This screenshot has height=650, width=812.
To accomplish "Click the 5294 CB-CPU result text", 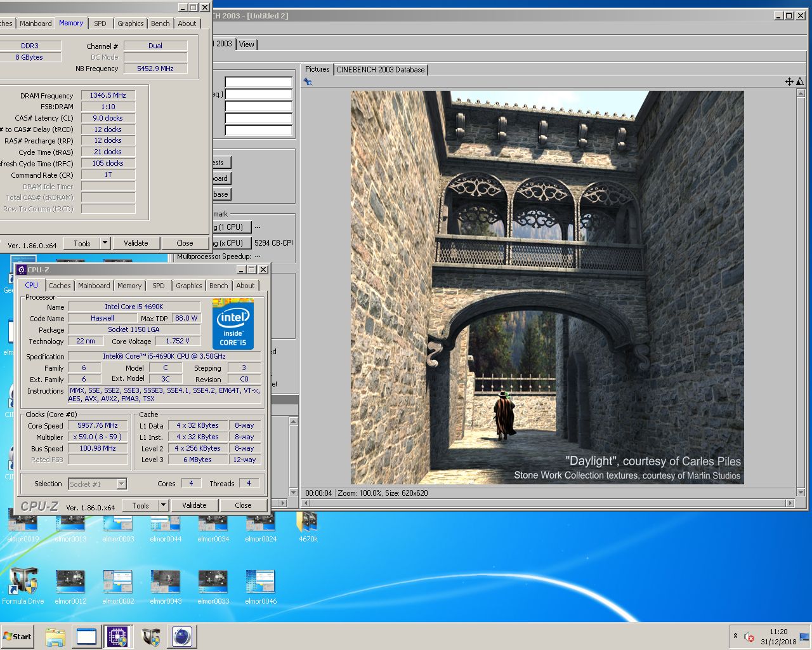I will click(273, 243).
